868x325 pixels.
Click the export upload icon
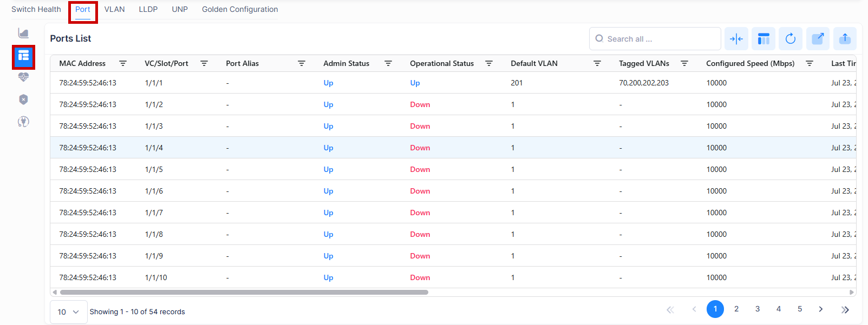(x=845, y=39)
